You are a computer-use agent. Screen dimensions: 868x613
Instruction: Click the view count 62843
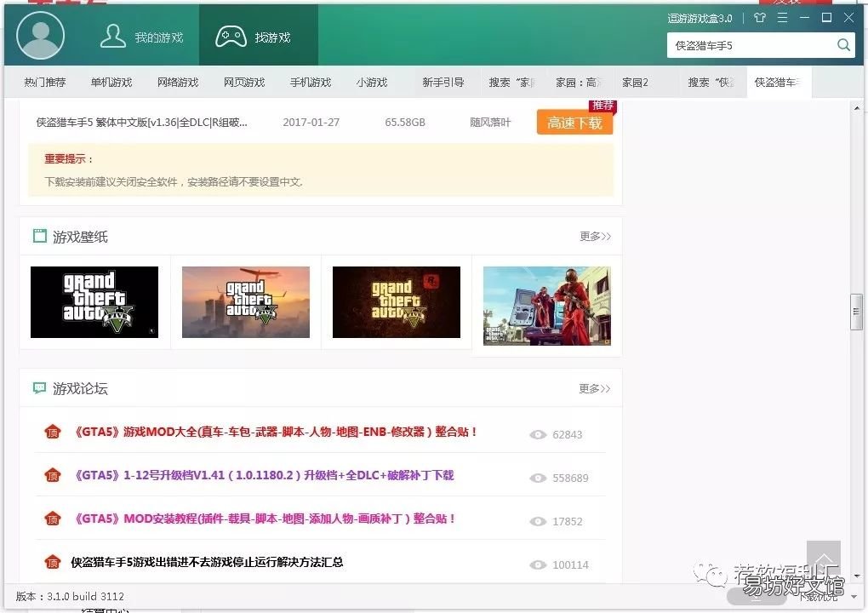pos(568,435)
